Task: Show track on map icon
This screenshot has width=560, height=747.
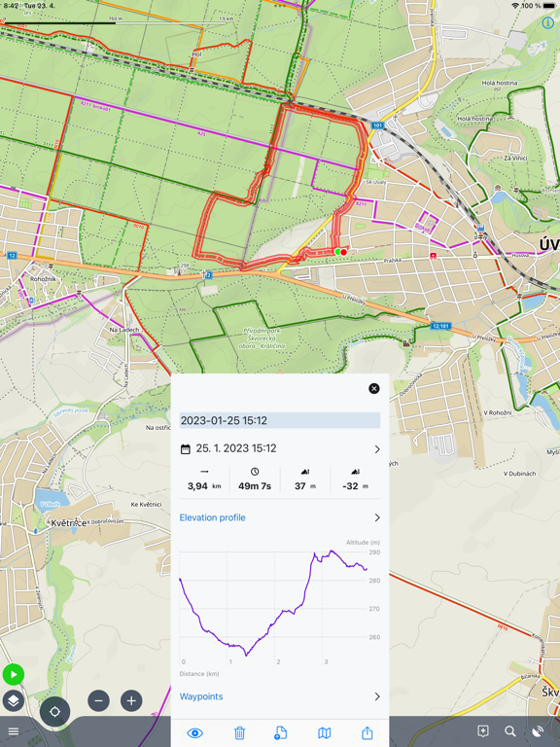Action: tap(324, 732)
